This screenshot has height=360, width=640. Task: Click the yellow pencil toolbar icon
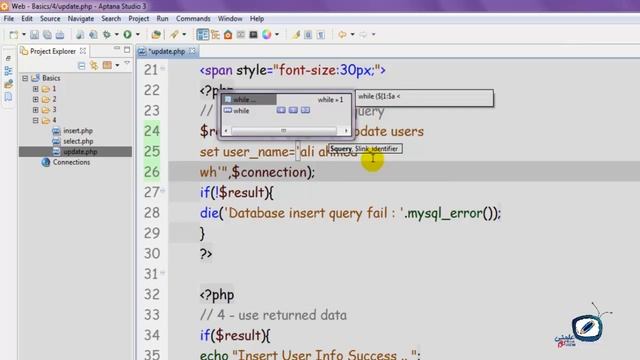(x=296, y=35)
